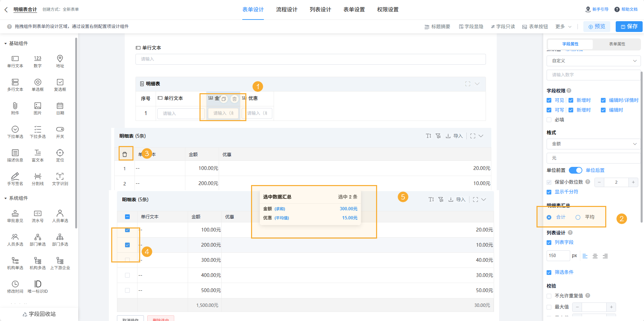Collapse the 基础组件 section
Viewport: 644px width, 321px height.
(x=5, y=43)
